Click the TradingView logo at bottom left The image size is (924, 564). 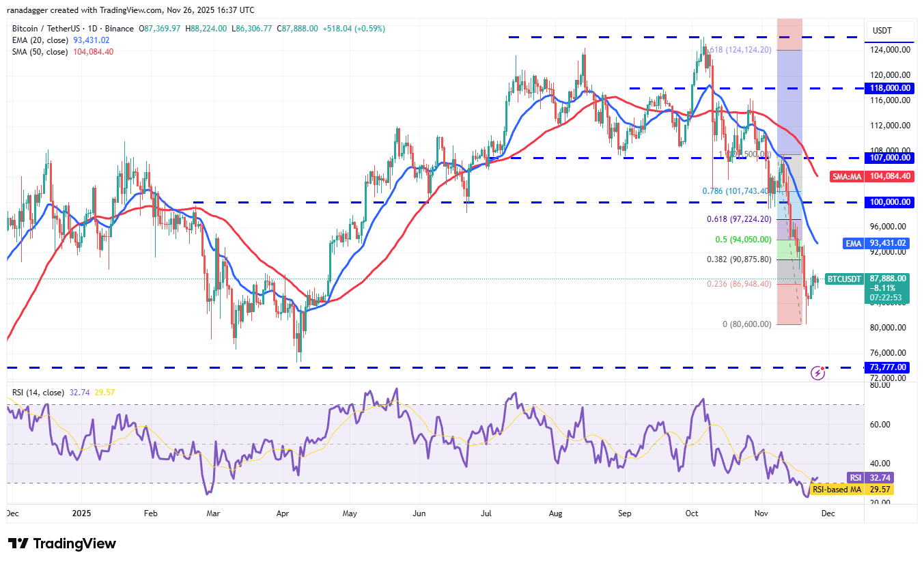(61, 544)
